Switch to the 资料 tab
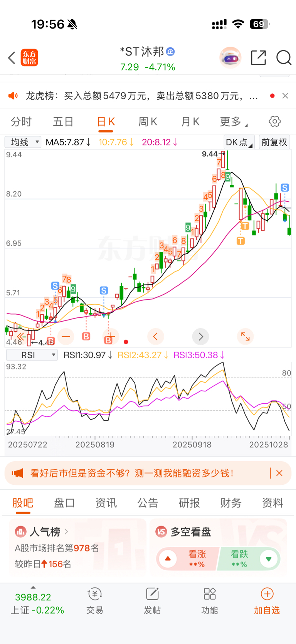Screen dimensions: 296x644 click(272, 503)
